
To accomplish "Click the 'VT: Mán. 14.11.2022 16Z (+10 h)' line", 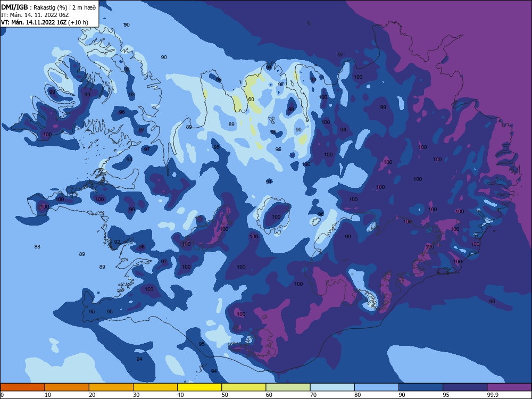I will click(45, 22).
